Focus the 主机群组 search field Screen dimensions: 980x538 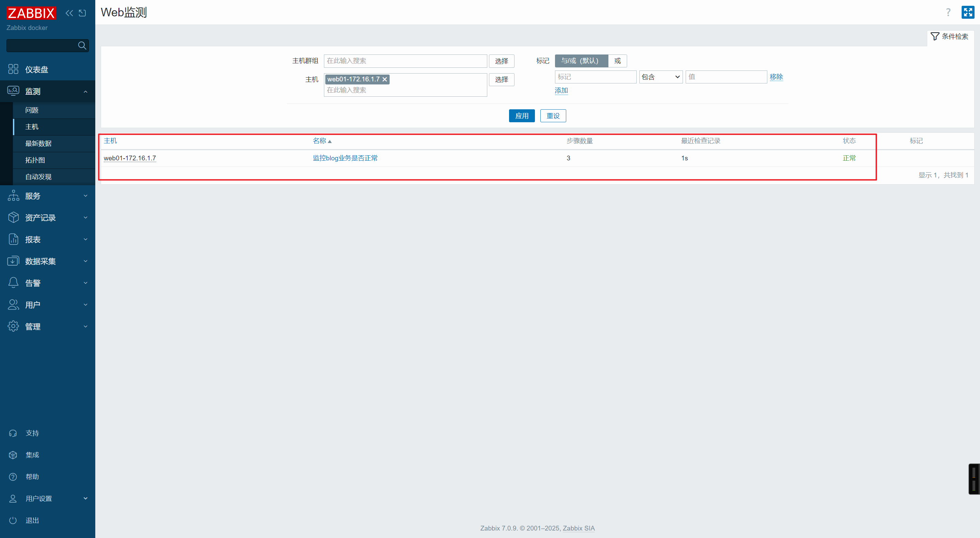click(x=405, y=61)
